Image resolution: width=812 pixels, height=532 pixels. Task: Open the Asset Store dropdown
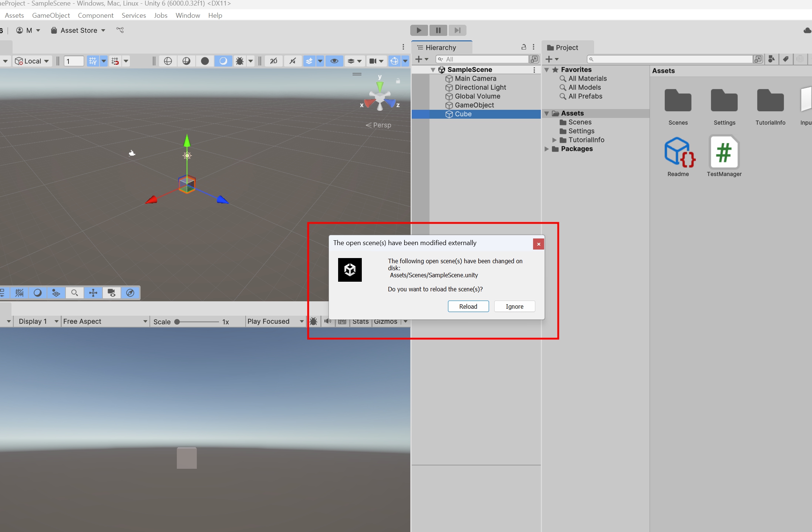tap(78, 30)
